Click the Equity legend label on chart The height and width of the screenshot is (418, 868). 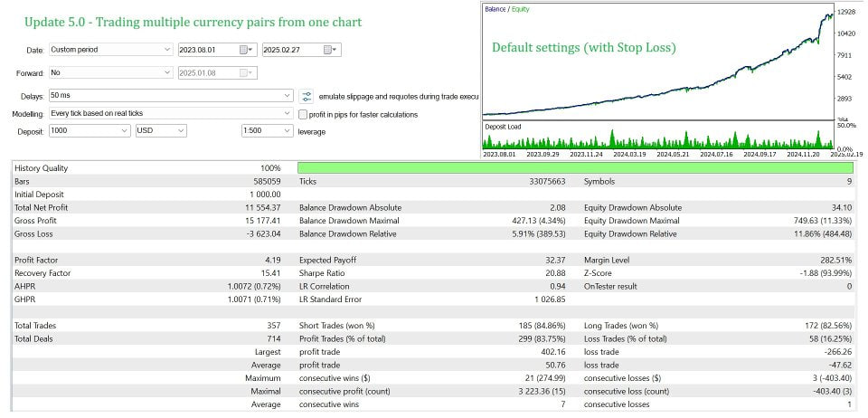point(523,9)
